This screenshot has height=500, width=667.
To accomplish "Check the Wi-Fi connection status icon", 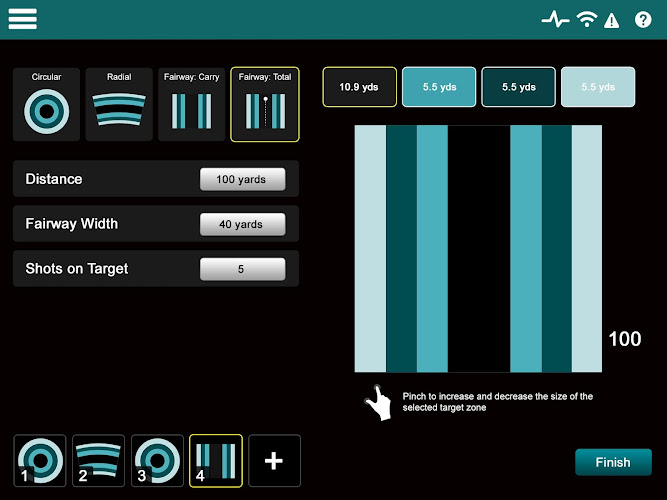I will pos(587,19).
